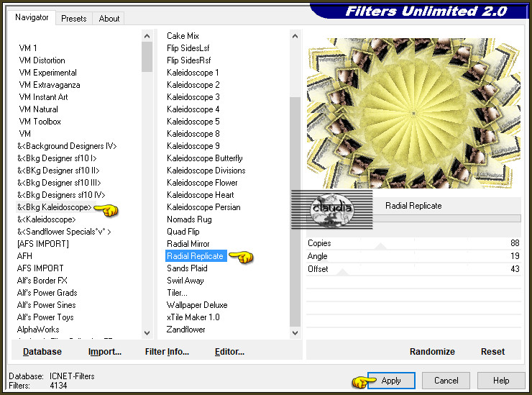The image size is (532, 395).
Task: Select Alf's Power Toys category
Action: pyautogui.click(x=45, y=317)
